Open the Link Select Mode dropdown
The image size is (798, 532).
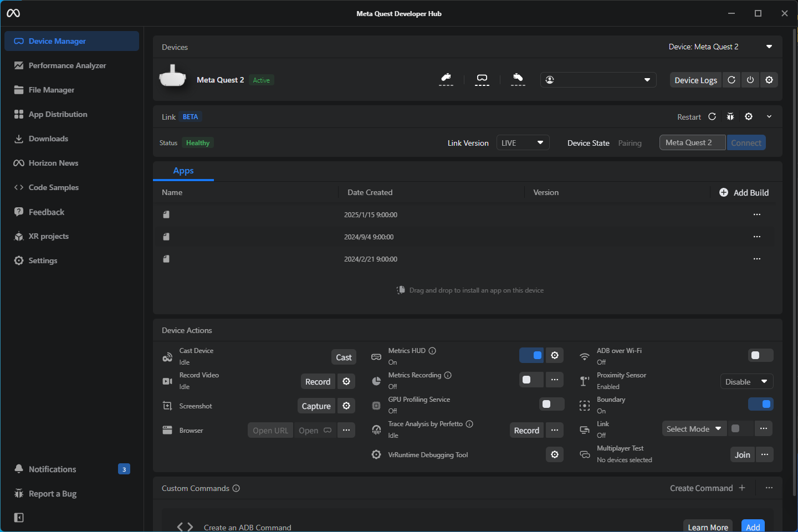694,429
